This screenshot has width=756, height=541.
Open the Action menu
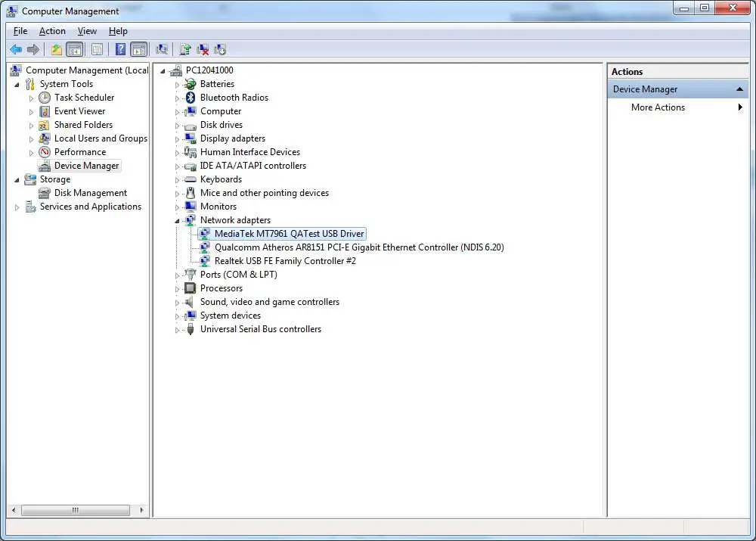pyautogui.click(x=52, y=31)
